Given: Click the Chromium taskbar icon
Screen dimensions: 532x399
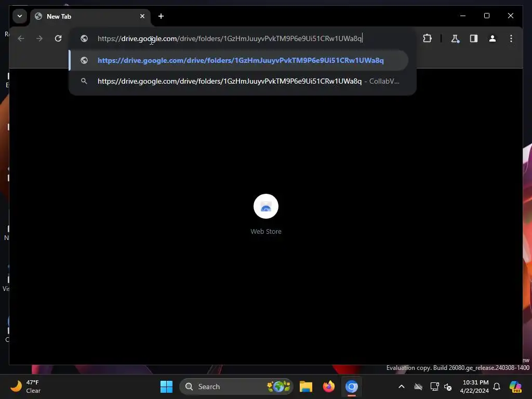Looking at the screenshot, I should tap(352, 387).
